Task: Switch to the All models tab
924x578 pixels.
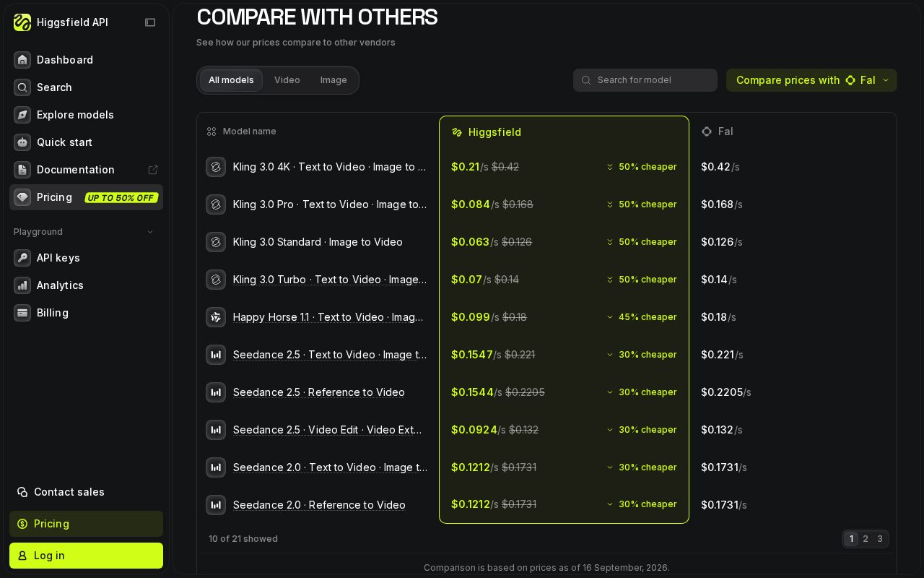Action: click(231, 80)
